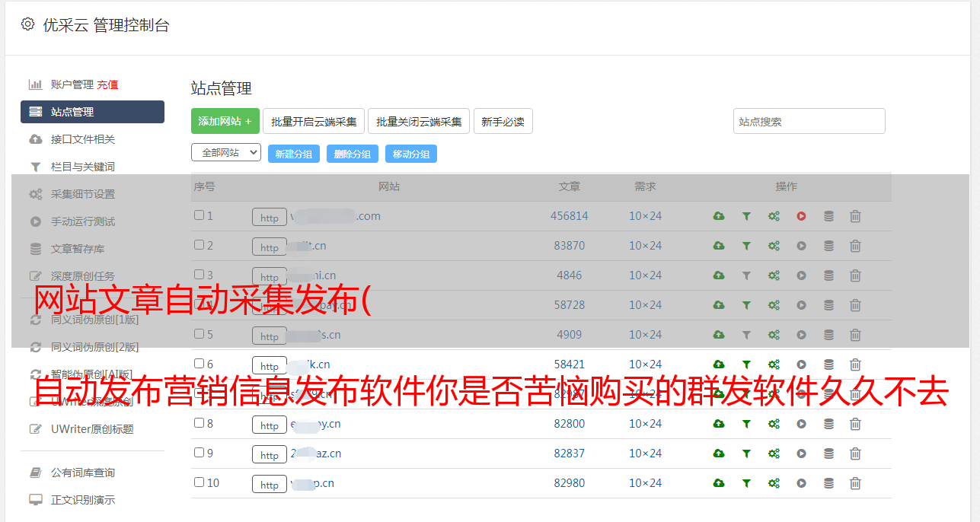Click the red play icon in row 1

click(801, 216)
